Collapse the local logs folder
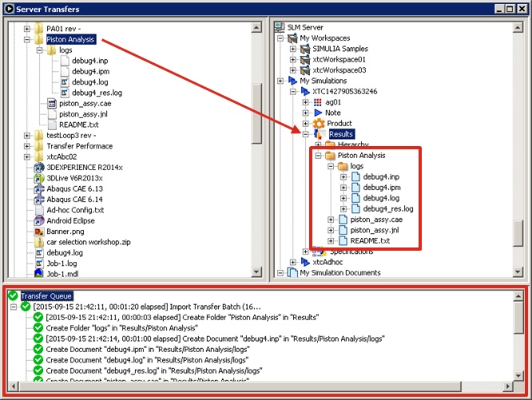 [x=39, y=50]
